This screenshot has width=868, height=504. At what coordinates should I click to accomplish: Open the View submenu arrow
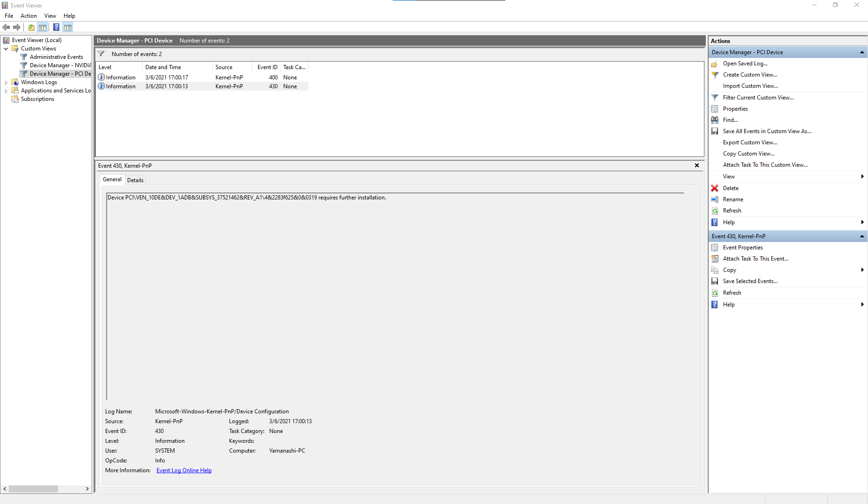862,177
